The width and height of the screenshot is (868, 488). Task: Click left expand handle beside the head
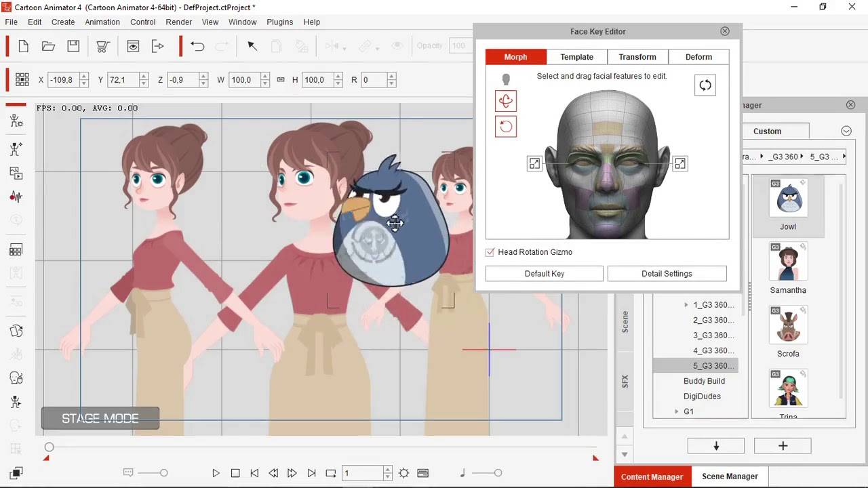click(x=535, y=163)
